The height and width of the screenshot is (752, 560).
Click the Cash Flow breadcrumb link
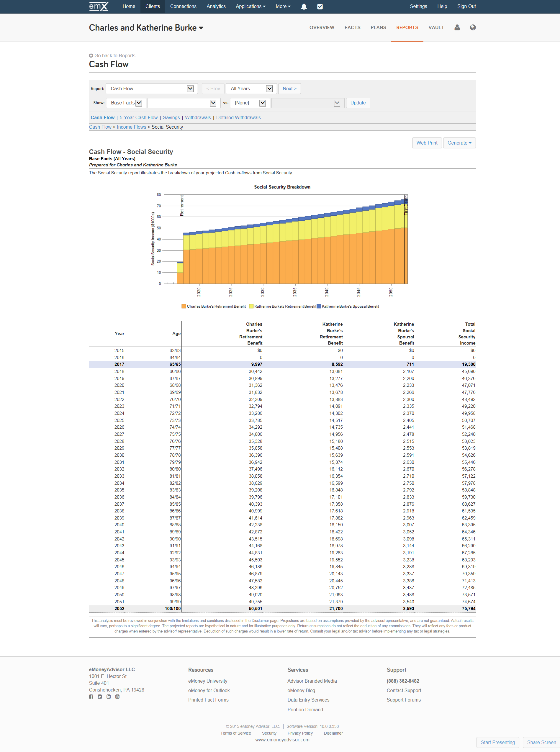pyautogui.click(x=100, y=127)
